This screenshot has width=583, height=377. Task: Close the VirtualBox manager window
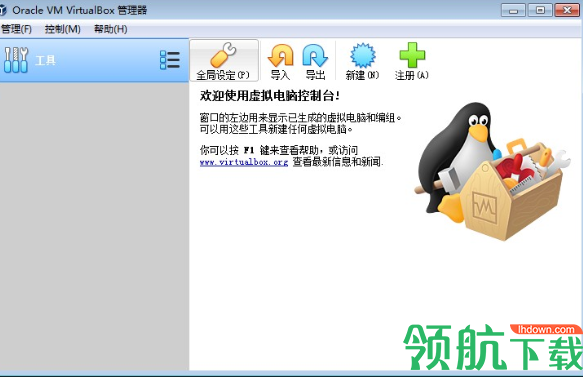point(567,10)
